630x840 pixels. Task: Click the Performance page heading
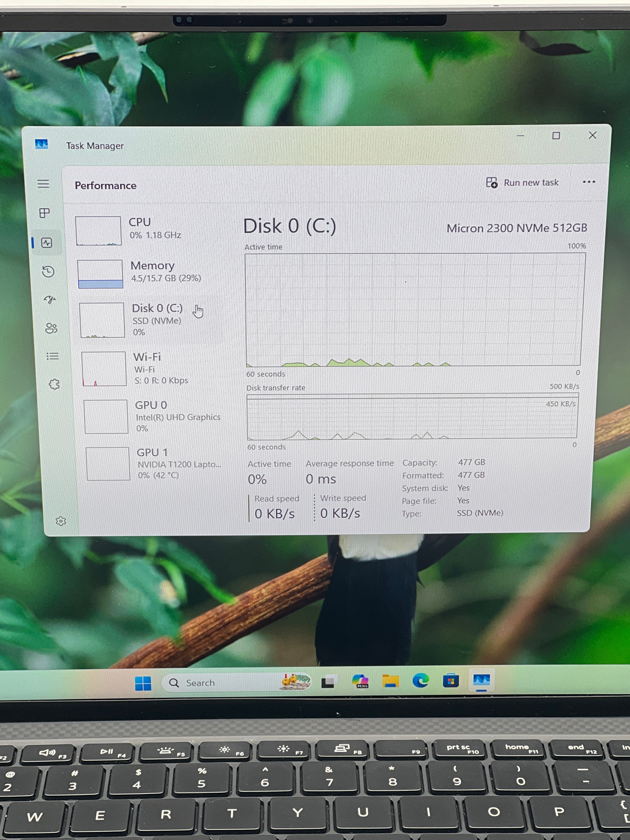tap(106, 185)
